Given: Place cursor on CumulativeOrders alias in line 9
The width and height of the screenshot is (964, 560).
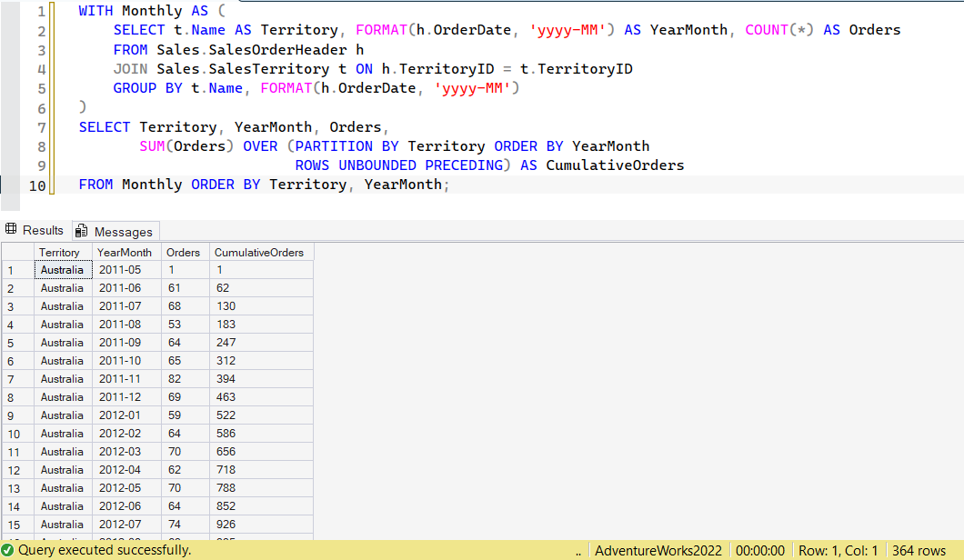Looking at the screenshot, I should click(615, 165).
